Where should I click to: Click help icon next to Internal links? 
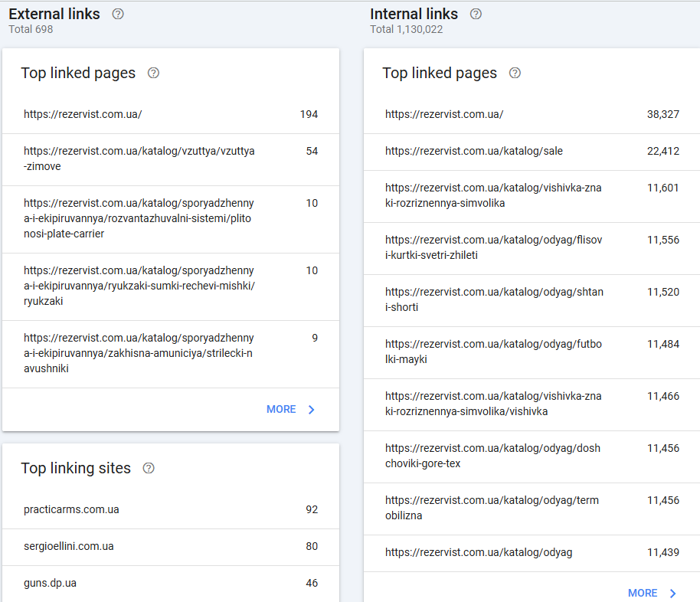point(476,14)
